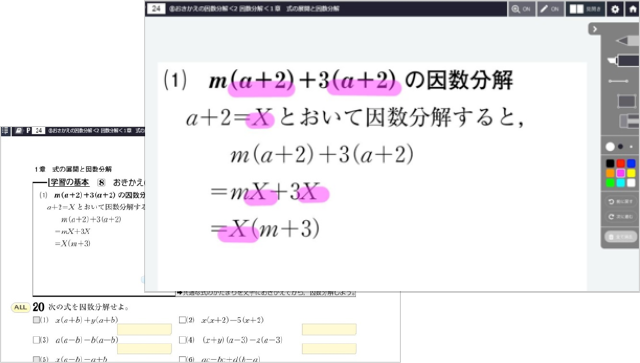Image resolution: width=640 pixels, height=363 pixels.
Task: Click the ALL badge beside question 20
Action: point(20,307)
